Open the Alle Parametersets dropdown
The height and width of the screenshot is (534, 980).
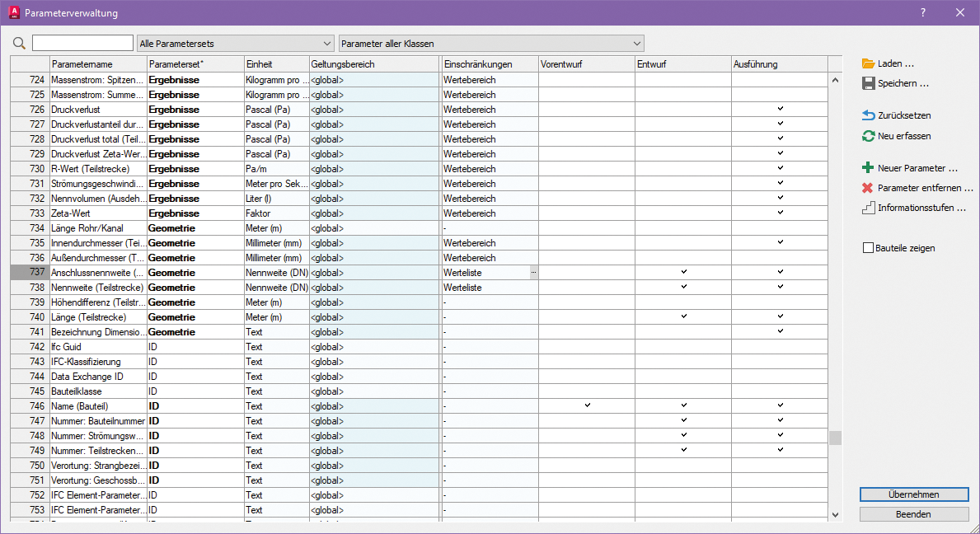[235, 43]
